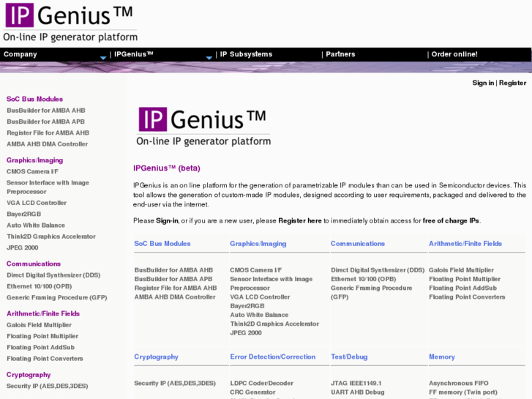Open Graphics/Imaging heading in the sidebar
The height and width of the screenshot is (399, 532).
click(34, 160)
